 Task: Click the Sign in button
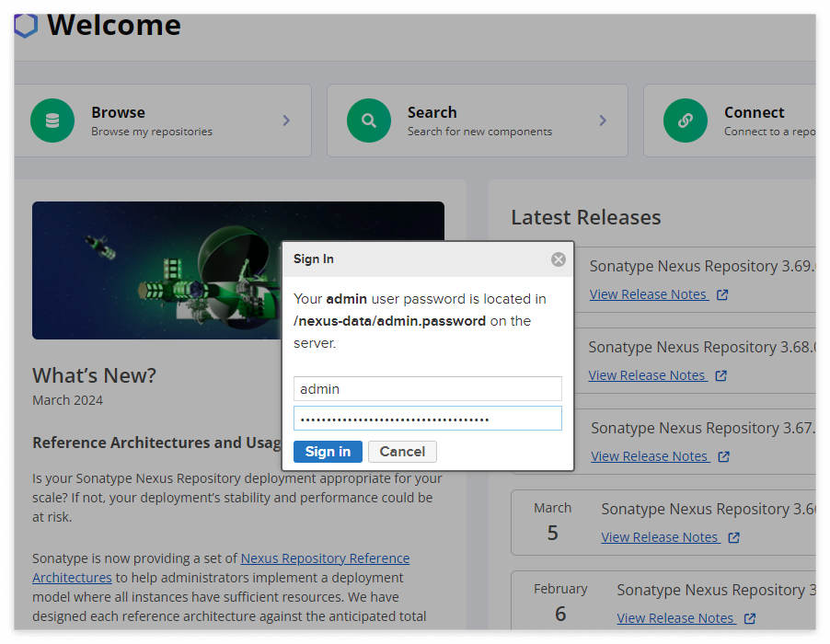(328, 452)
